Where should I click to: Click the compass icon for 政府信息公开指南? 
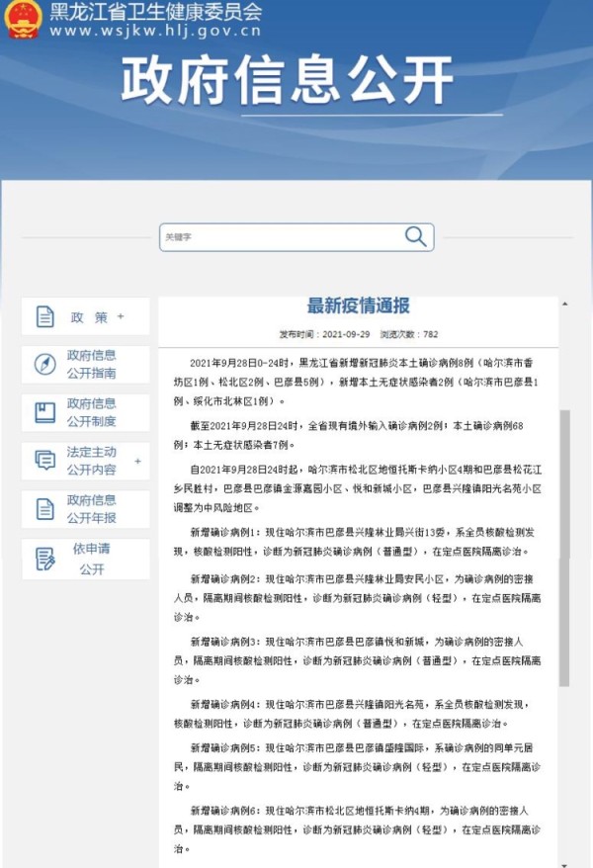[45, 365]
